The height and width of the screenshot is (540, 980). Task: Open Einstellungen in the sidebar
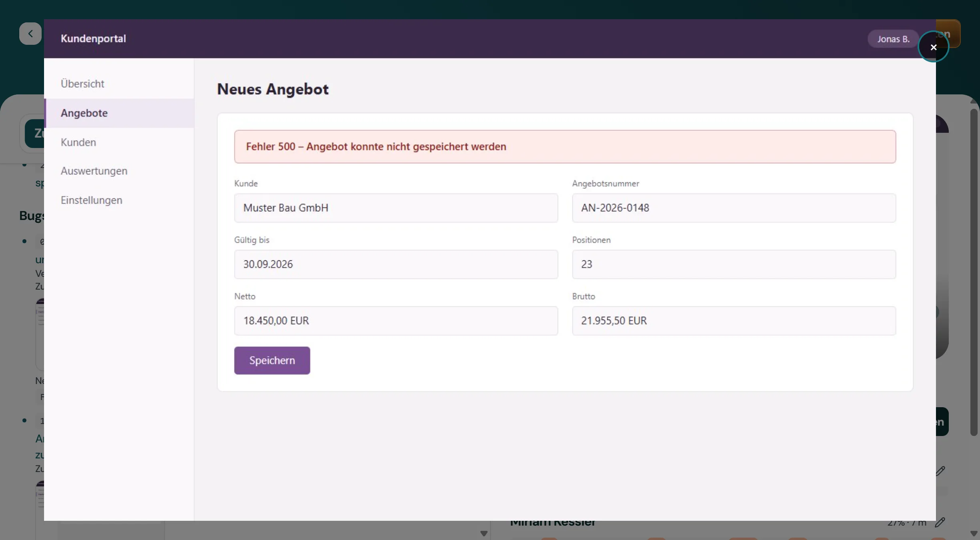pyautogui.click(x=119, y=200)
